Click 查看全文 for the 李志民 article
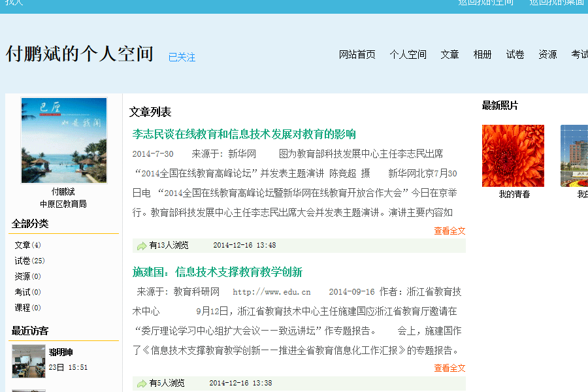The image size is (588, 392). click(449, 231)
